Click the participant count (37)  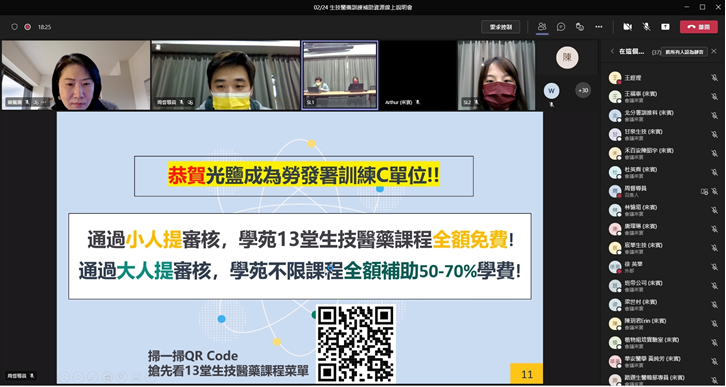click(x=656, y=52)
